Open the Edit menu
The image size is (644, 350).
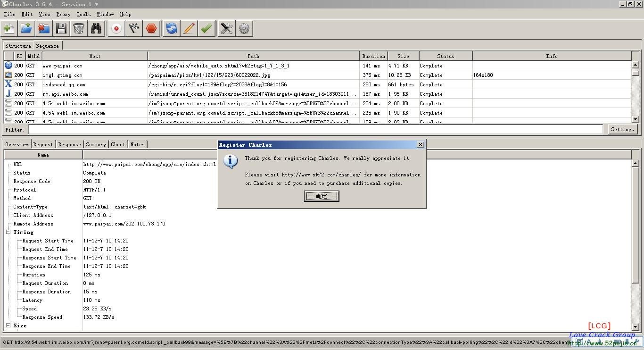27,14
